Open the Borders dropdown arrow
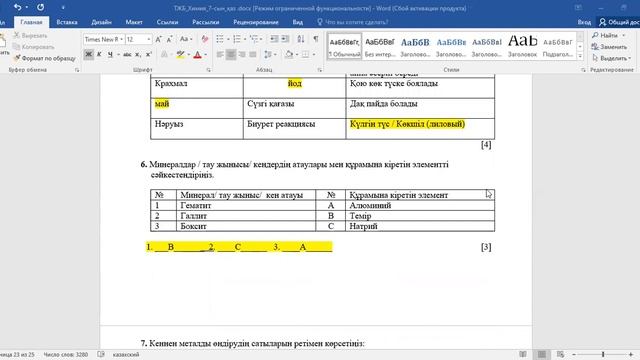 click(314, 54)
